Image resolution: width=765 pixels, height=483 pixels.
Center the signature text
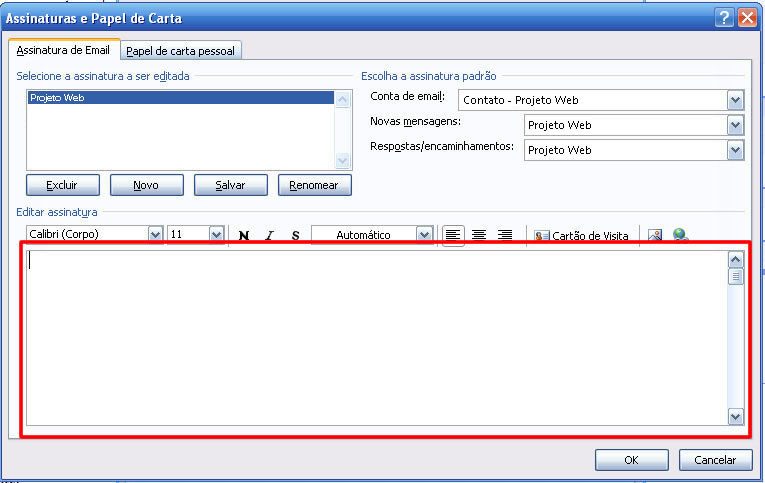pyautogui.click(x=479, y=235)
